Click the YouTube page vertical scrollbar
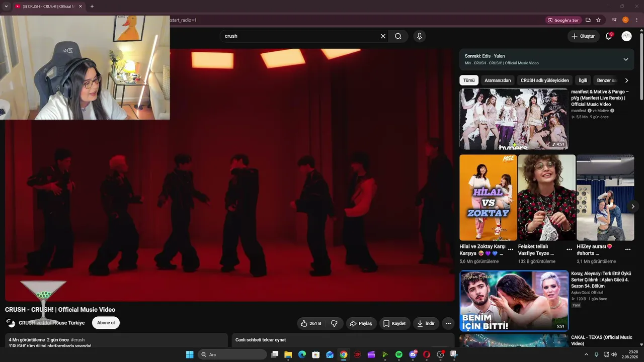644x362 pixels. coord(641,65)
